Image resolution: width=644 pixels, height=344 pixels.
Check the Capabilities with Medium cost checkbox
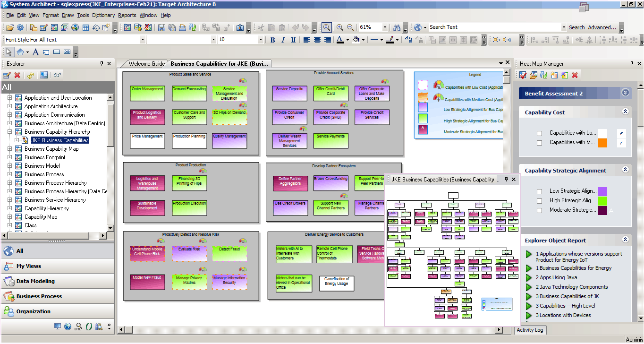tap(539, 143)
